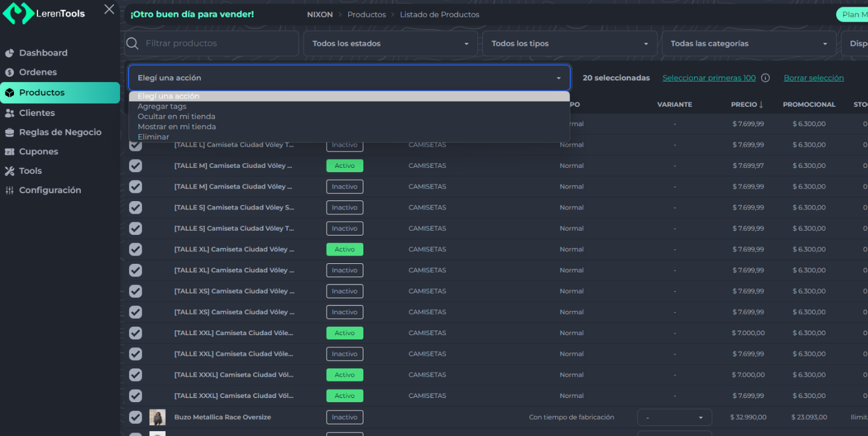Image resolution: width=868 pixels, height=436 pixels.
Task: Click the Tools wrench icon
Action: 10,171
